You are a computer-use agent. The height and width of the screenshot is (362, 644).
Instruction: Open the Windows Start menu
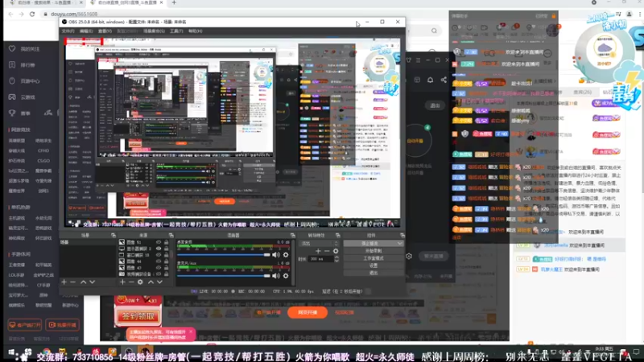point(11,352)
